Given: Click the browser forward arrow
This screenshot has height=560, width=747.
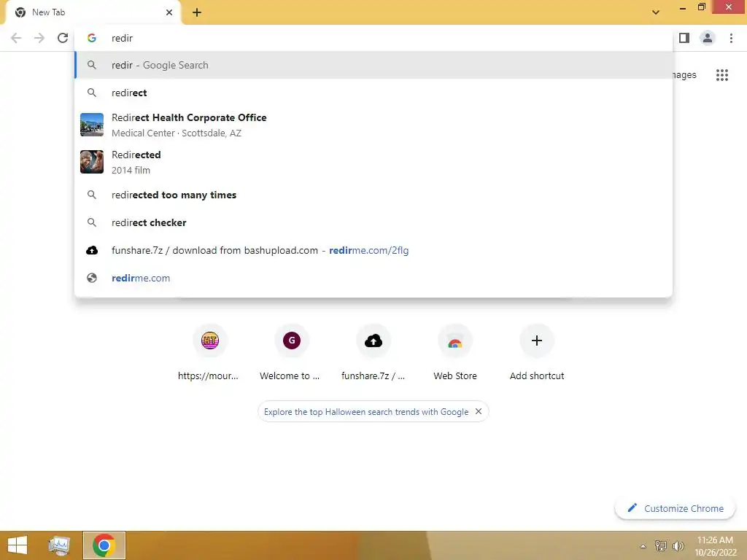Looking at the screenshot, I should [39, 38].
